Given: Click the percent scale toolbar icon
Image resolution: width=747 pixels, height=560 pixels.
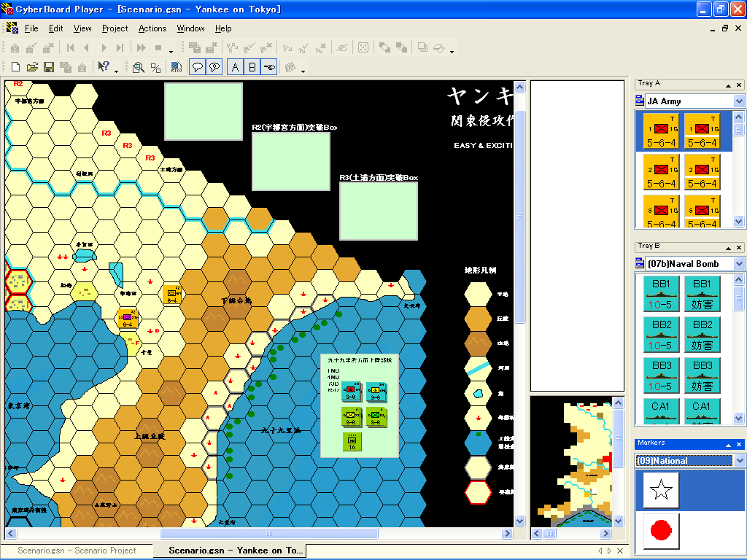Looking at the screenshot, I should (x=155, y=67).
